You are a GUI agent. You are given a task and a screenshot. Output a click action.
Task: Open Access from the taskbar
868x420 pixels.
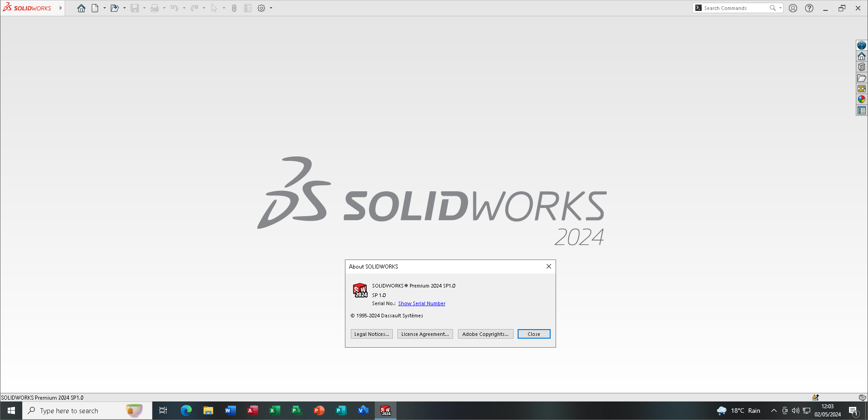(x=252, y=411)
